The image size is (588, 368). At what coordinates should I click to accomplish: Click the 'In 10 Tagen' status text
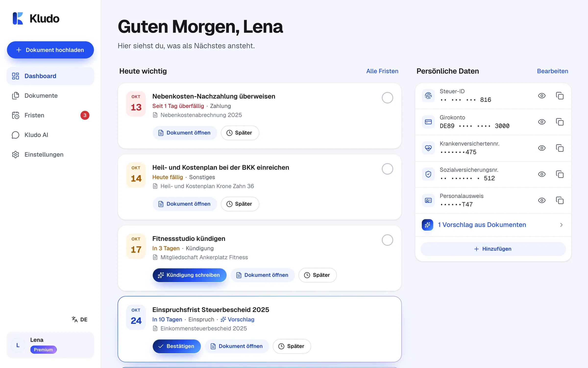(167, 319)
